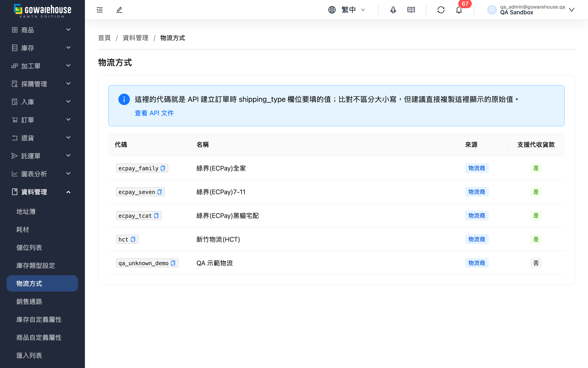Open the 地址簿 submenu item
Screen dimensions: 588x368
tap(42, 212)
